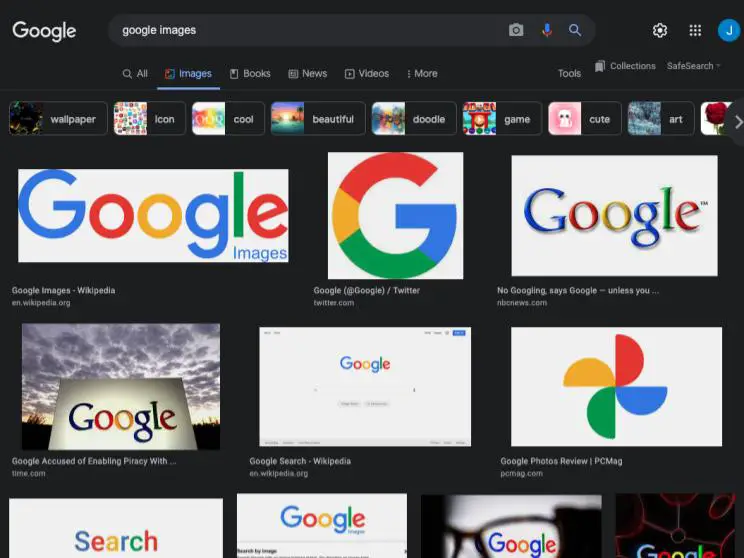Apply the game filter chip

502,119
